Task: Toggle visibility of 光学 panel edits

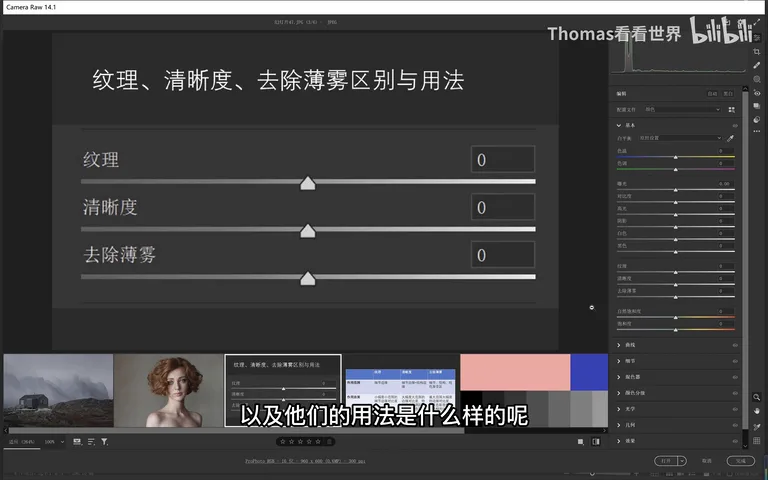Action: click(735, 409)
